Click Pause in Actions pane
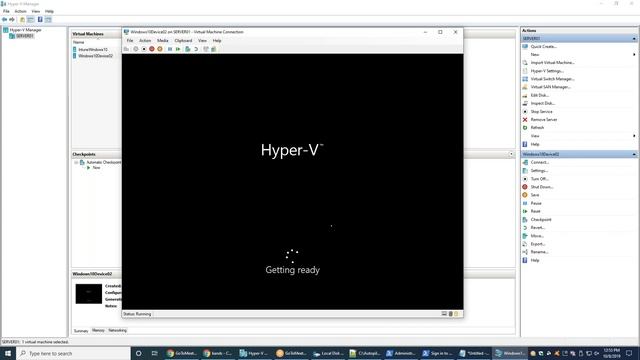 536,203
